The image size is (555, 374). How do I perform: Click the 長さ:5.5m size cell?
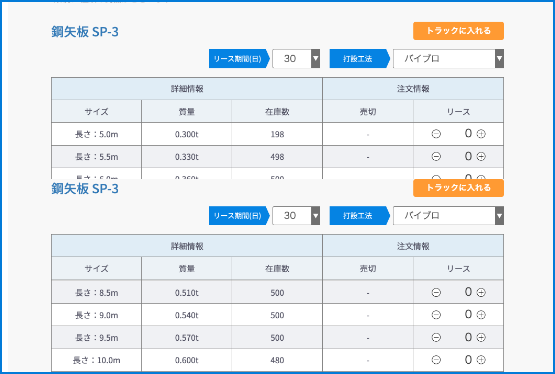[97, 157]
